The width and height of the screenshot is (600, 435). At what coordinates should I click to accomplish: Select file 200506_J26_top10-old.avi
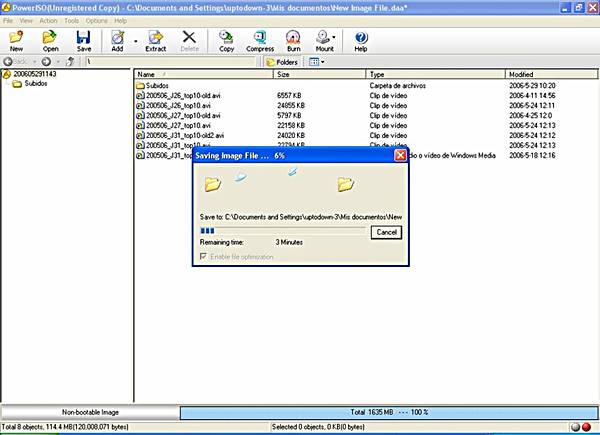coord(183,96)
